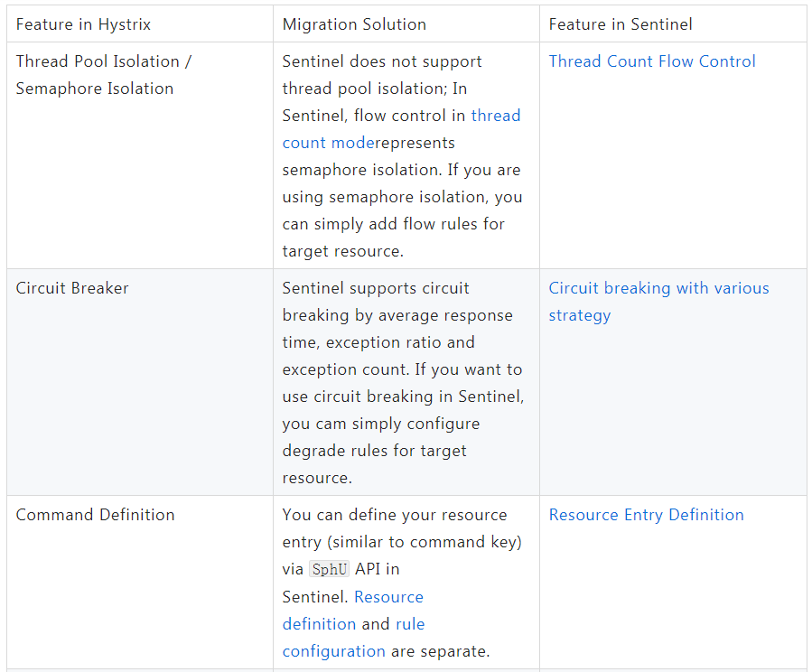The width and height of the screenshot is (812, 672).
Task: Follow the Thread Count Flow Control link
Action: (652, 61)
